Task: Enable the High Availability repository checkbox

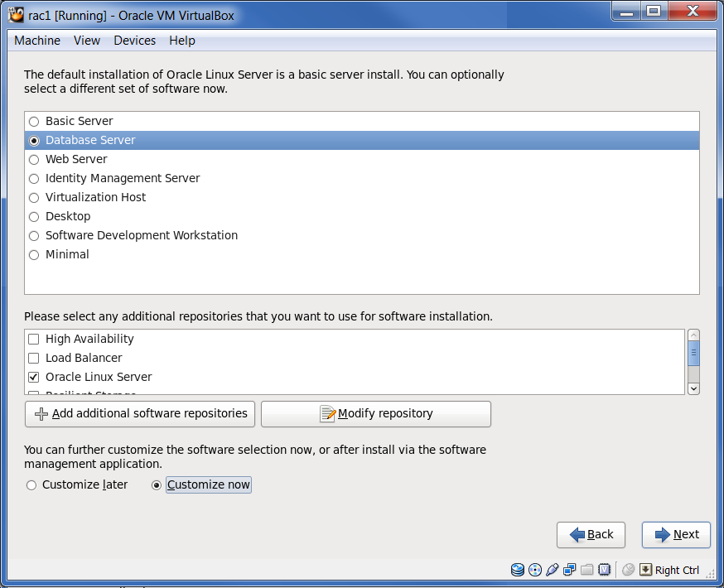Action: click(33, 339)
